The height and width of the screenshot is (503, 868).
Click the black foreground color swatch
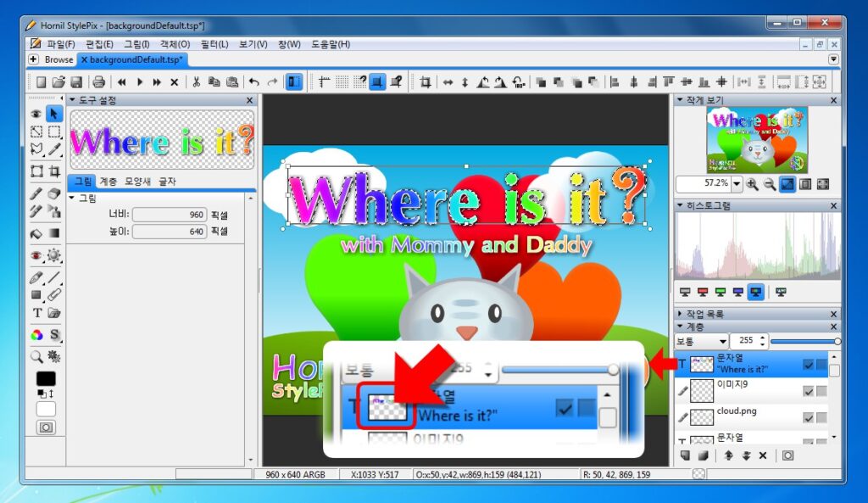pyautogui.click(x=46, y=378)
